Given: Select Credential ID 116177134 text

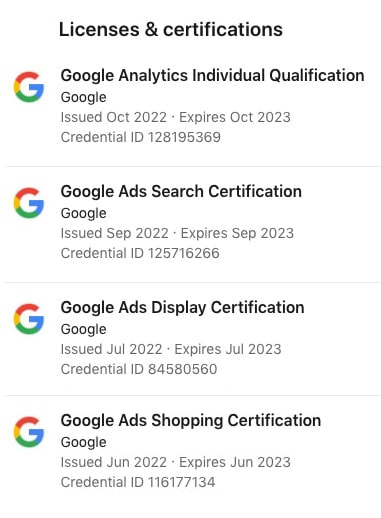Looking at the screenshot, I should pos(138,482).
